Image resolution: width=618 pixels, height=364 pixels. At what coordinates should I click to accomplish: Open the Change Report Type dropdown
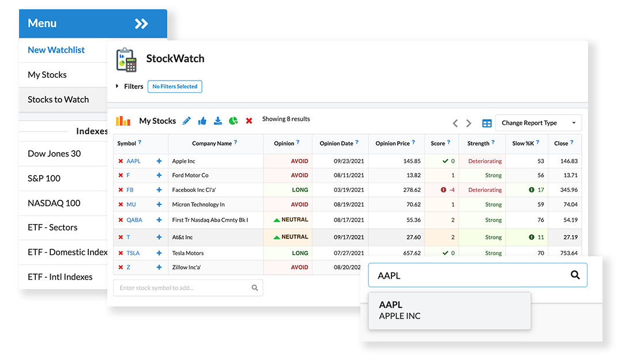(538, 123)
